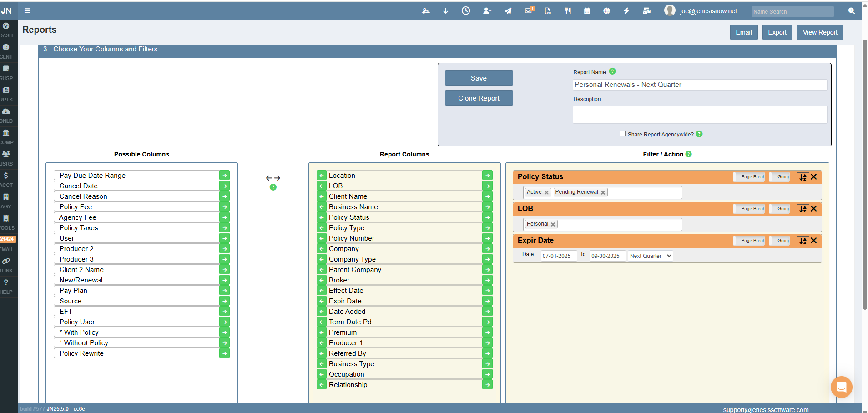The width and height of the screenshot is (868, 413).
Task: Open the calendar icon in the top toolbar
Action: click(587, 10)
